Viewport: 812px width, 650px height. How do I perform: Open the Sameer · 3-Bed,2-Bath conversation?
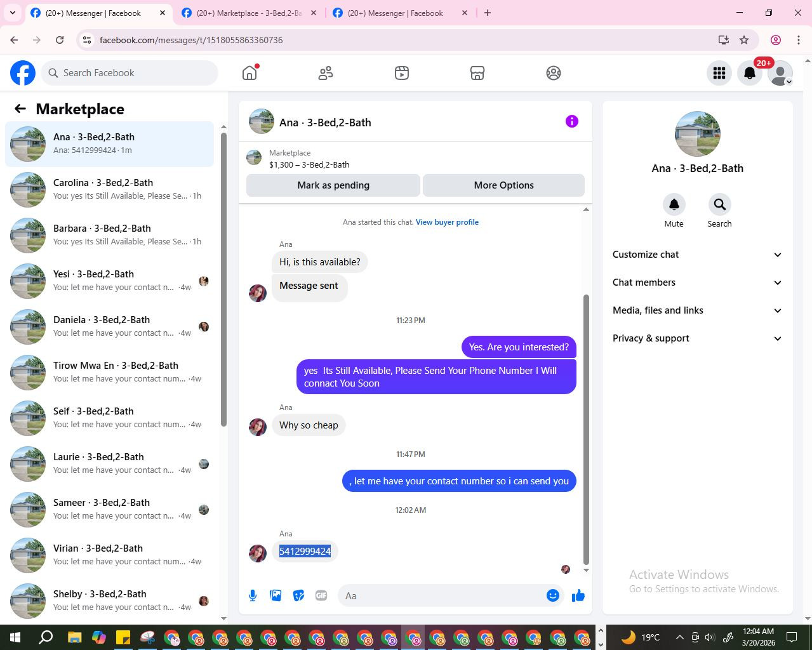pyautogui.click(x=109, y=510)
